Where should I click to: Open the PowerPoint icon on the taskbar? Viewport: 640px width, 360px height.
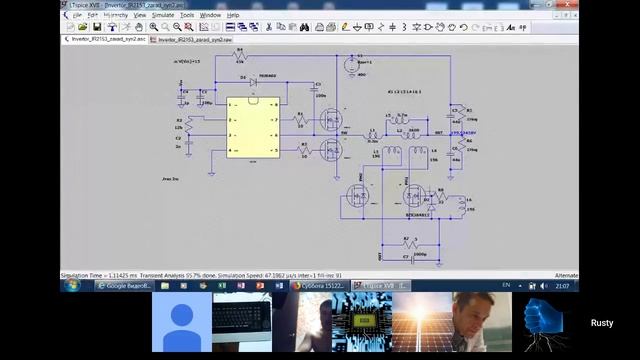260,286
